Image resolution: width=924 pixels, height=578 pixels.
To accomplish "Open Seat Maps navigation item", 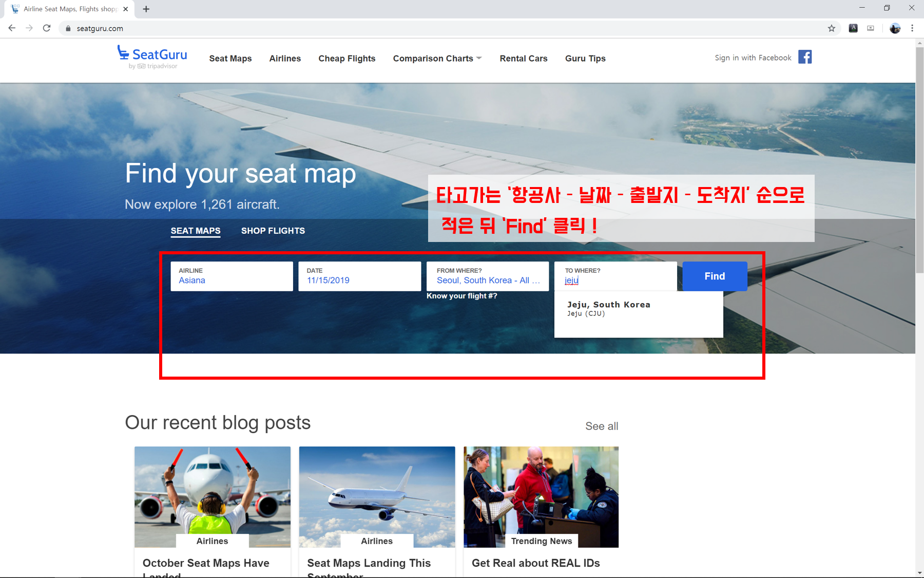I will pos(230,59).
